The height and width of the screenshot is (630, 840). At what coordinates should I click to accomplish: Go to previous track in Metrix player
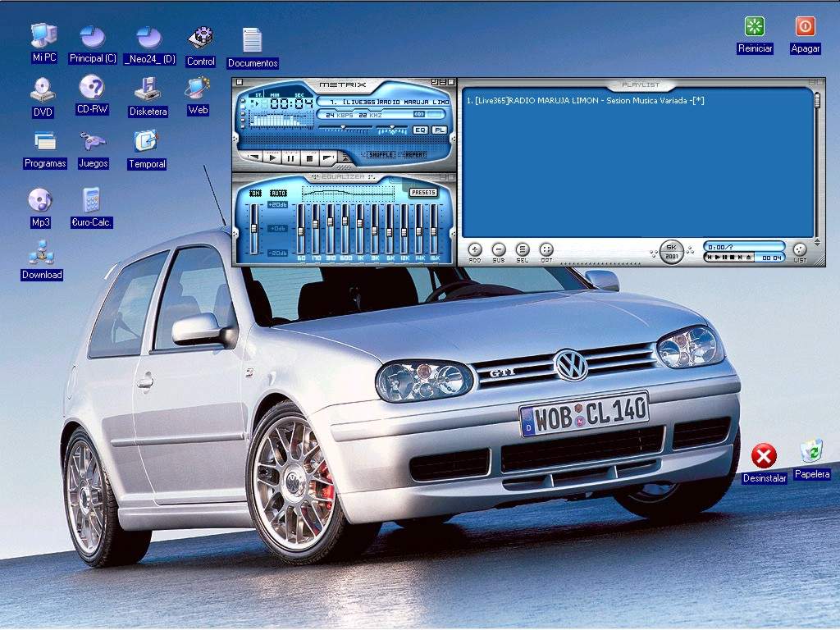[x=254, y=157]
